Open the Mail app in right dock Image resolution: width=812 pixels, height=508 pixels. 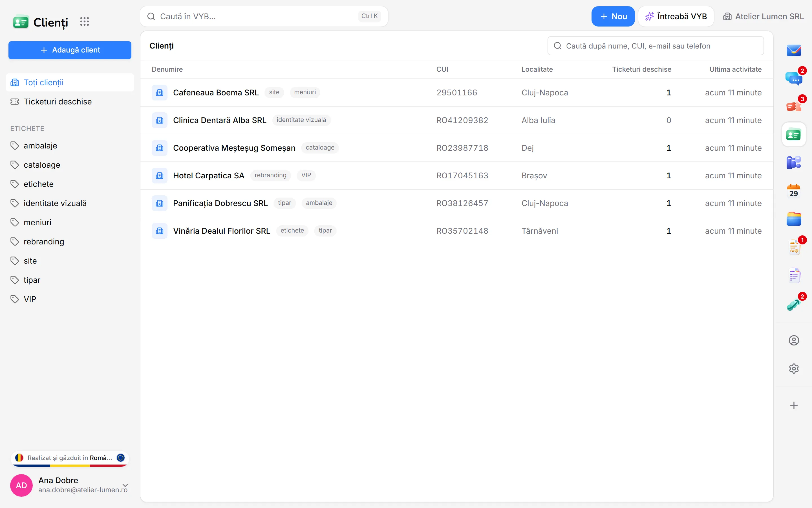[x=794, y=51]
